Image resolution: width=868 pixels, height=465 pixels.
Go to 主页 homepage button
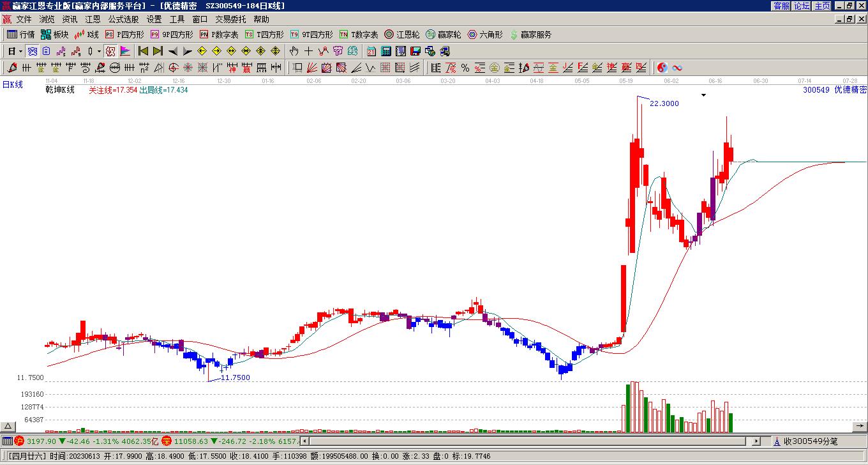coord(822,6)
